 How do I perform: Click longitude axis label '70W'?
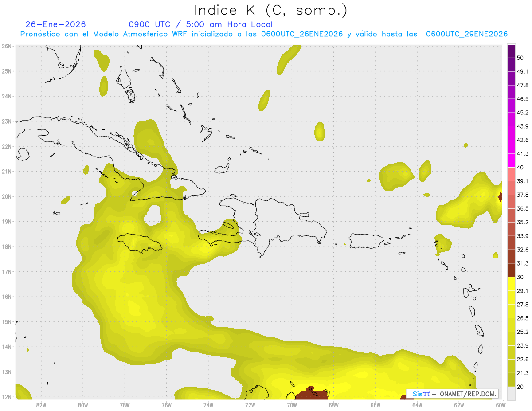click(292, 405)
